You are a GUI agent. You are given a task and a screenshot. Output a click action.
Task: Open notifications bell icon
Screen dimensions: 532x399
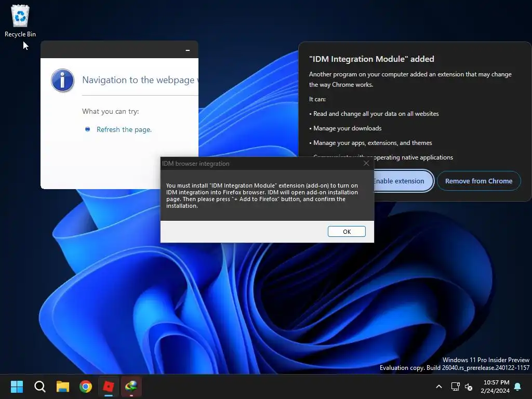[518, 387]
